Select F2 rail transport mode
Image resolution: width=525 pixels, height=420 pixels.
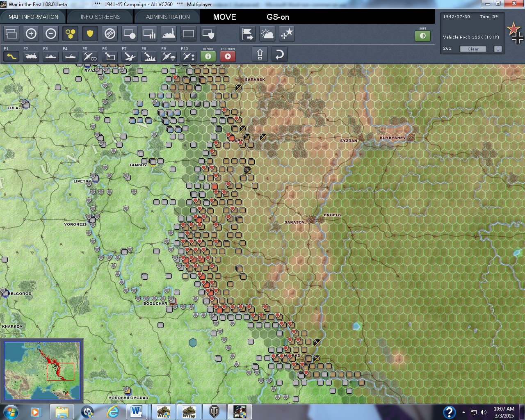point(31,56)
